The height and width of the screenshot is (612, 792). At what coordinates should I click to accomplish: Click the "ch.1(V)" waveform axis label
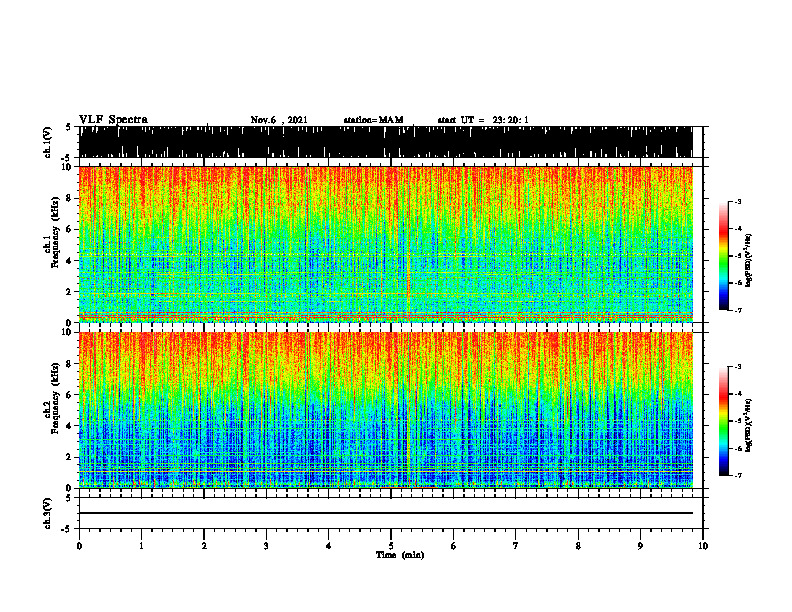48,142
